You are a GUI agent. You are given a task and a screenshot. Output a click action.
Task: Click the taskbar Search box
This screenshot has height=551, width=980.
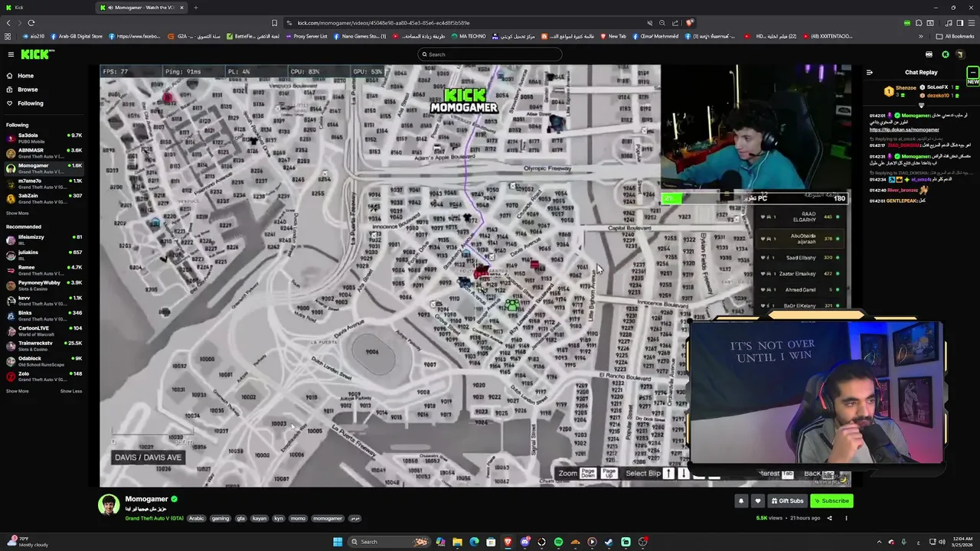click(388, 542)
